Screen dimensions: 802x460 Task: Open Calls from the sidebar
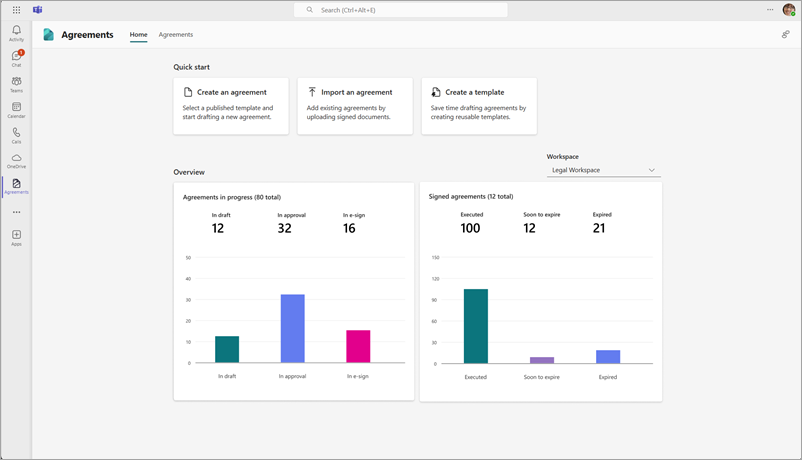point(16,135)
